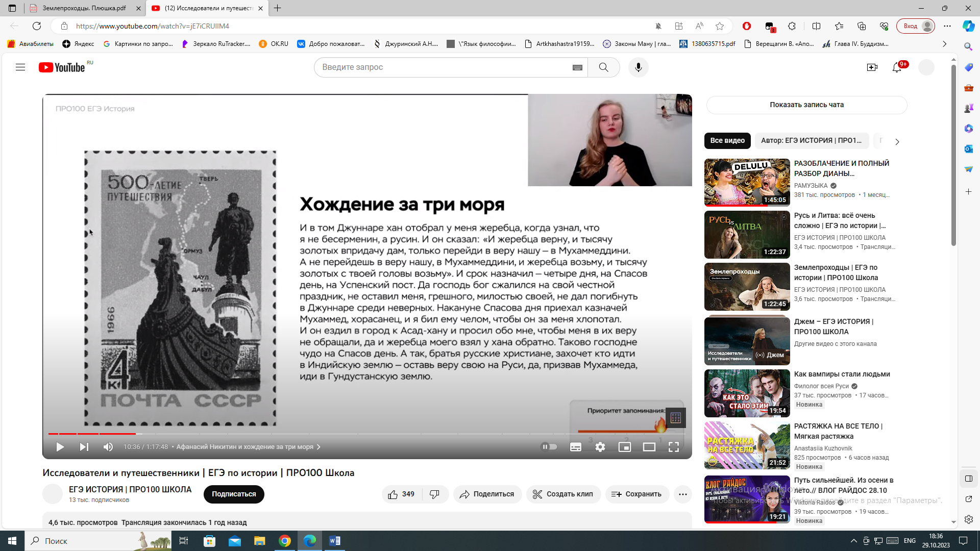Subscribe with the Подписаться button
980x551 pixels.
234,494
